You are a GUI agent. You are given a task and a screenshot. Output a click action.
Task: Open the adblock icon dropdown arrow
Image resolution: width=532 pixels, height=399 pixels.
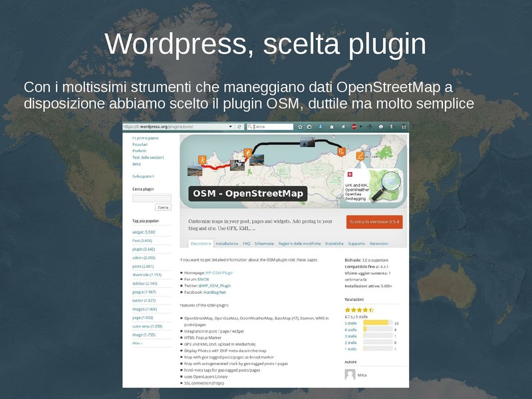click(x=361, y=126)
